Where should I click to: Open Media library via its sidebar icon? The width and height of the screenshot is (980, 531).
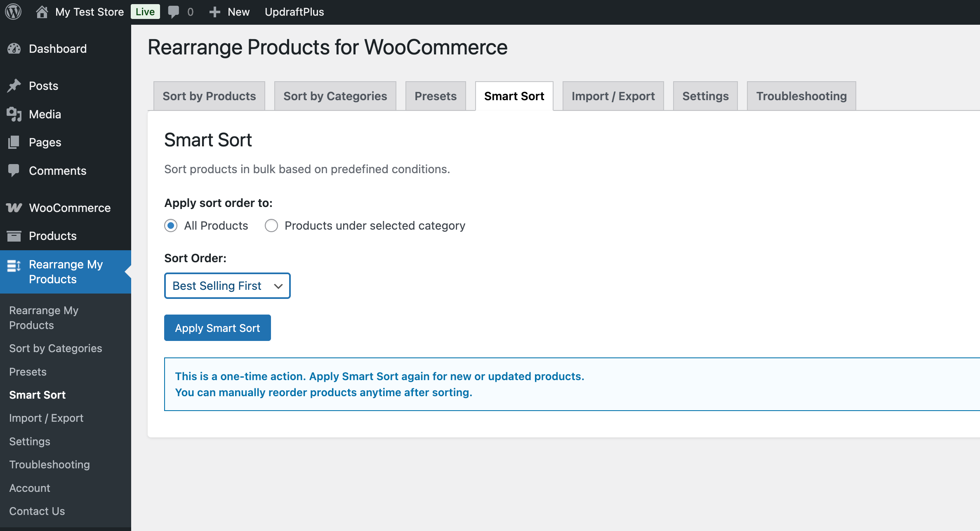14,114
